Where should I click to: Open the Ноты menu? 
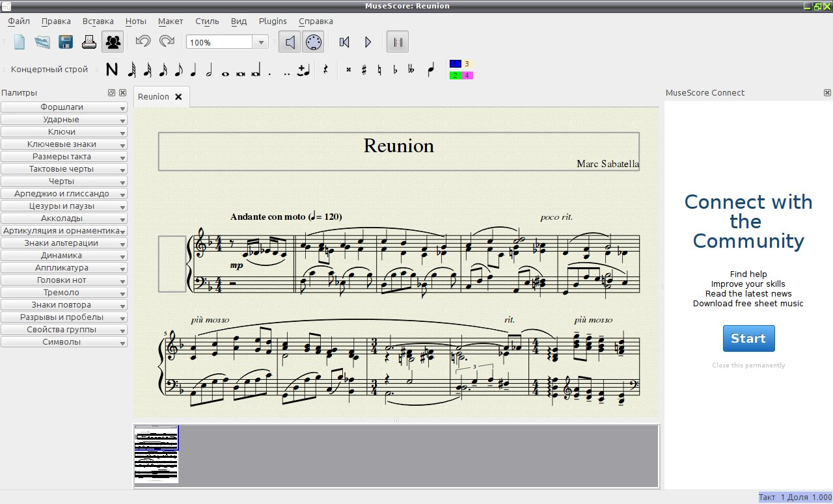tap(136, 21)
